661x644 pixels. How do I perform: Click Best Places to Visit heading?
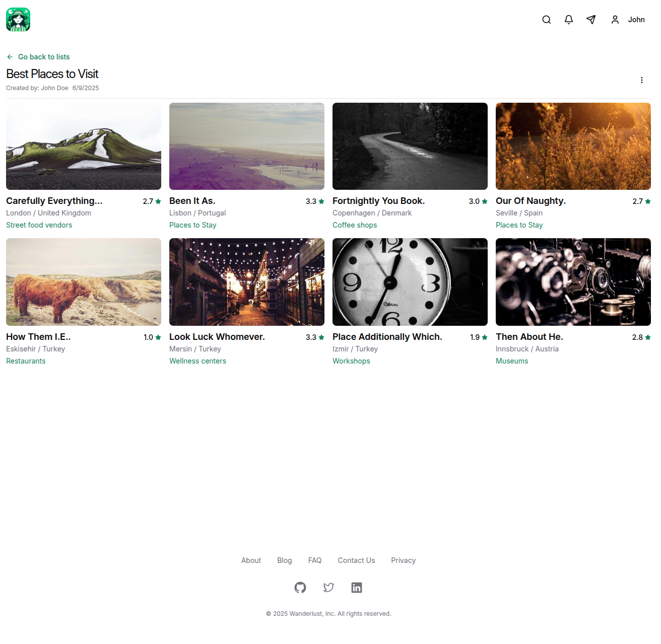pos(52,74)
